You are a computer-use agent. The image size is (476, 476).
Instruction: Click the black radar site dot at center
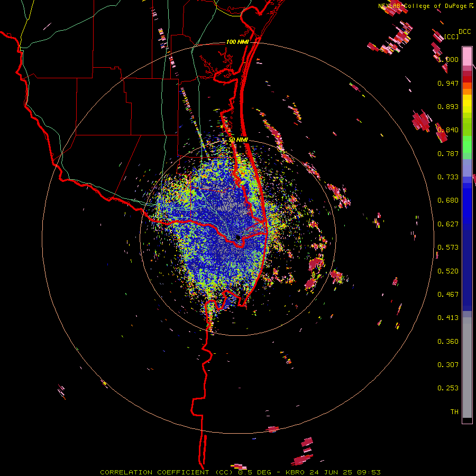click(x=238, y=237)
